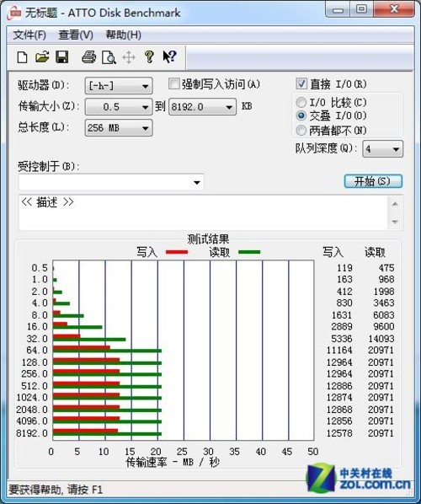Viewport: 421px width, 504px height.
Task: Click the red 写入 legend swatch
Action: click(x=177, y=252)
